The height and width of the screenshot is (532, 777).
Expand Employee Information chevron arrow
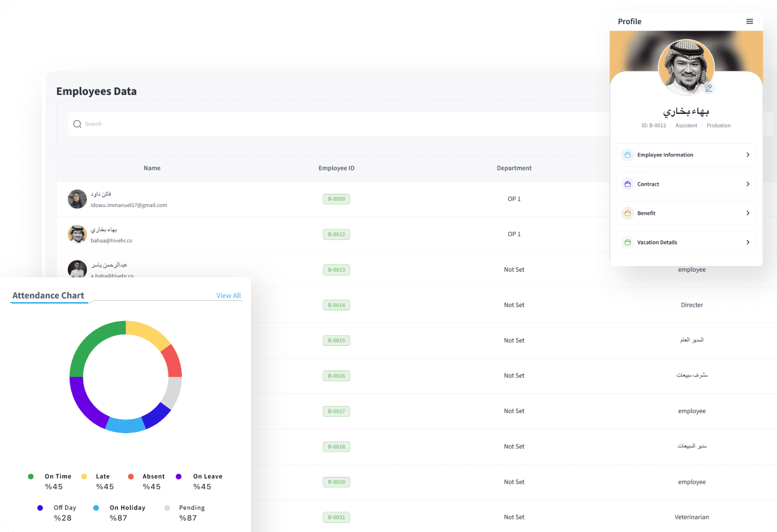point(747,155)
